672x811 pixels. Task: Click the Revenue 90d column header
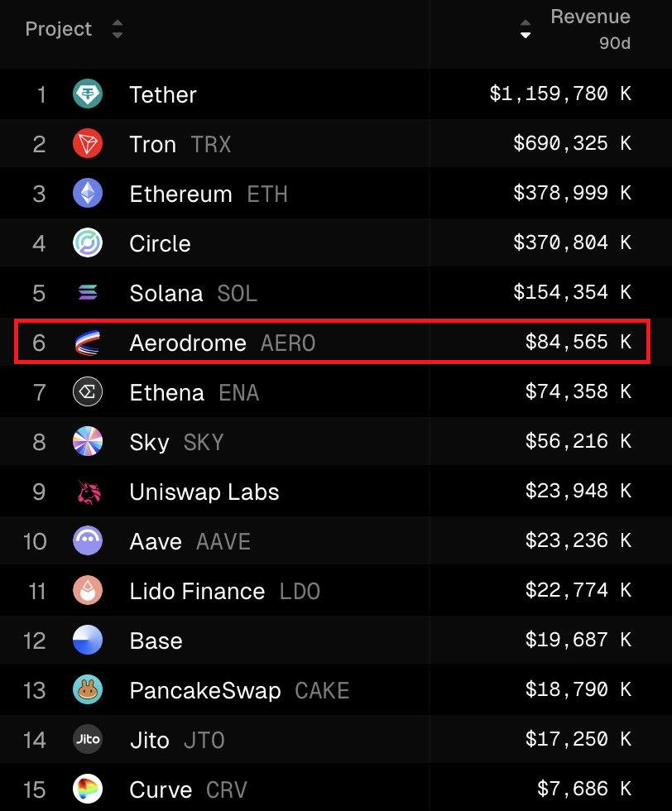coord(590,29)
